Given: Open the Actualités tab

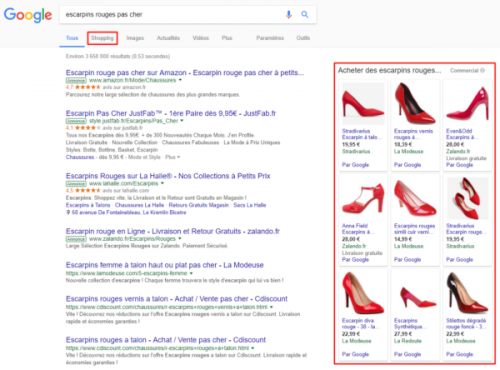Looking at the screenshot, I should (x=168, y=38).
